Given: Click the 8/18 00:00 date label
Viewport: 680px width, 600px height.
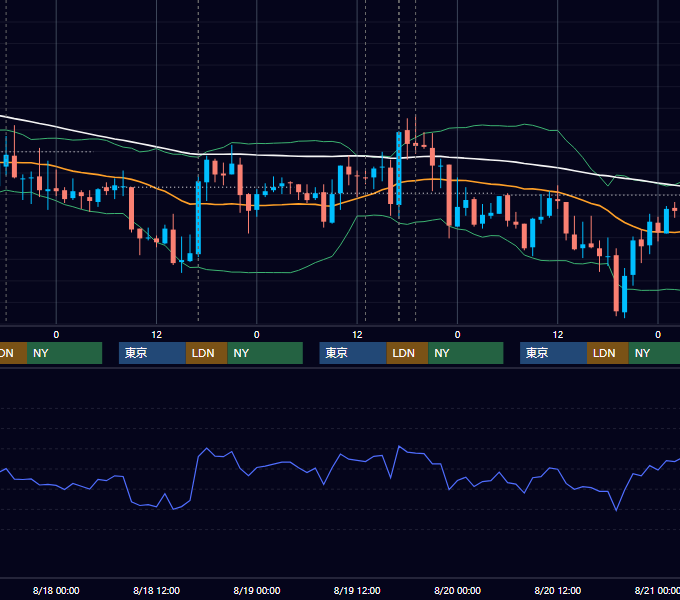Looking at the screenshot, I should click(x=56, y=590).
